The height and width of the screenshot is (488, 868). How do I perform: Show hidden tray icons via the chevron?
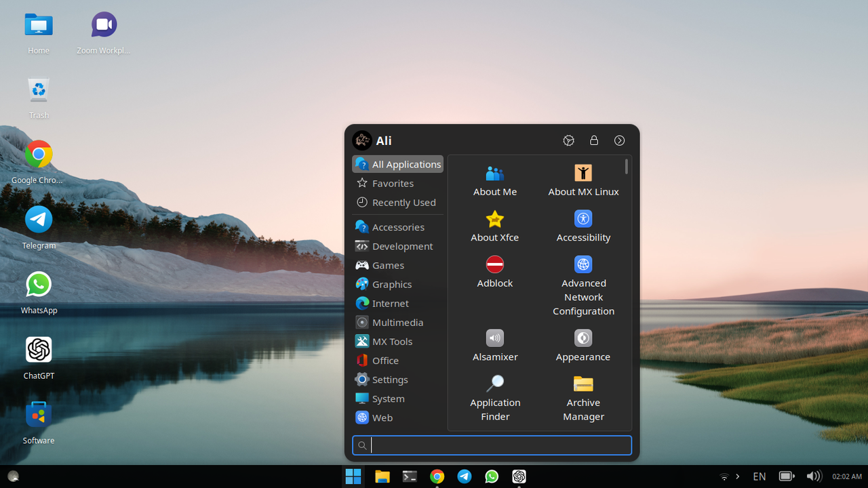tap(736, 476)
